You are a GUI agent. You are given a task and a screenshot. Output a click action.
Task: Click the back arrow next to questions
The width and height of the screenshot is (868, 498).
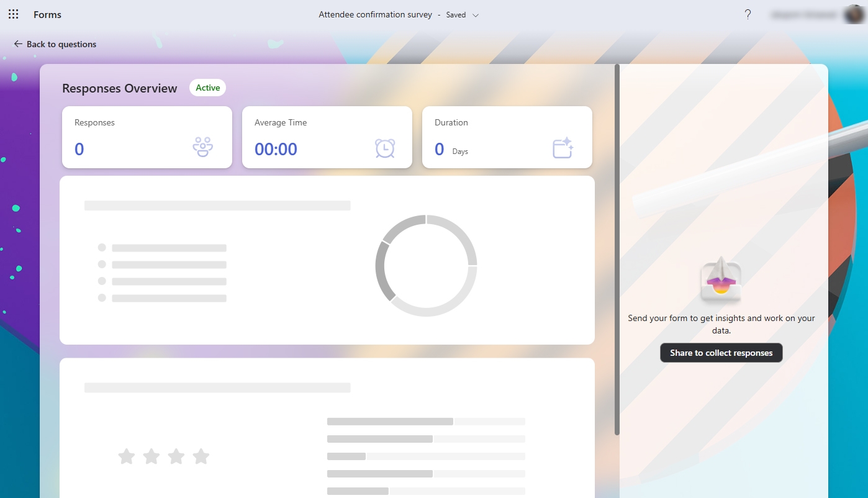click(18, 44)
